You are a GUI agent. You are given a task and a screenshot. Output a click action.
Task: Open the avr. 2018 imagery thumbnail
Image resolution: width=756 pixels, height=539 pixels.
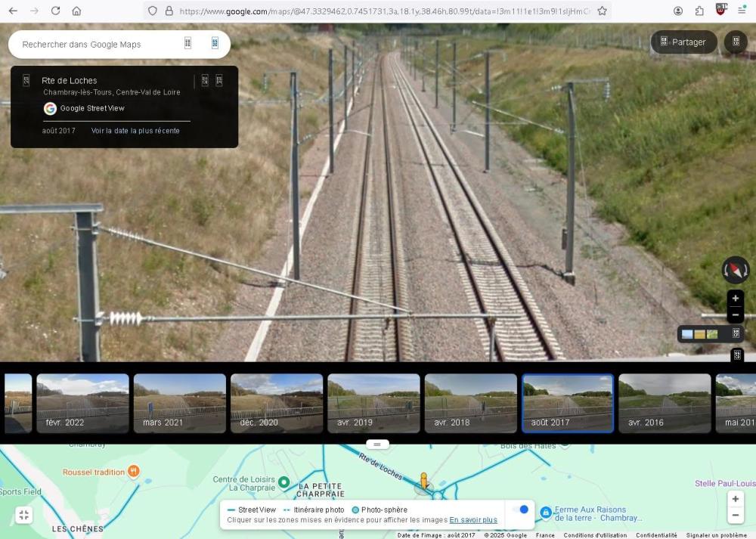click(x=470, y=403)
